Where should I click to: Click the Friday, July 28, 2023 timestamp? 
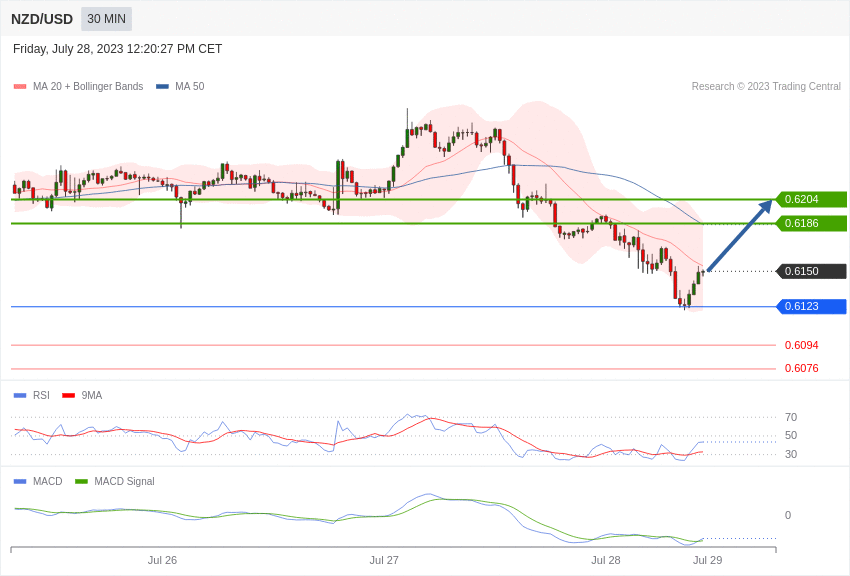pyautogui.click(x=117, y=49)
